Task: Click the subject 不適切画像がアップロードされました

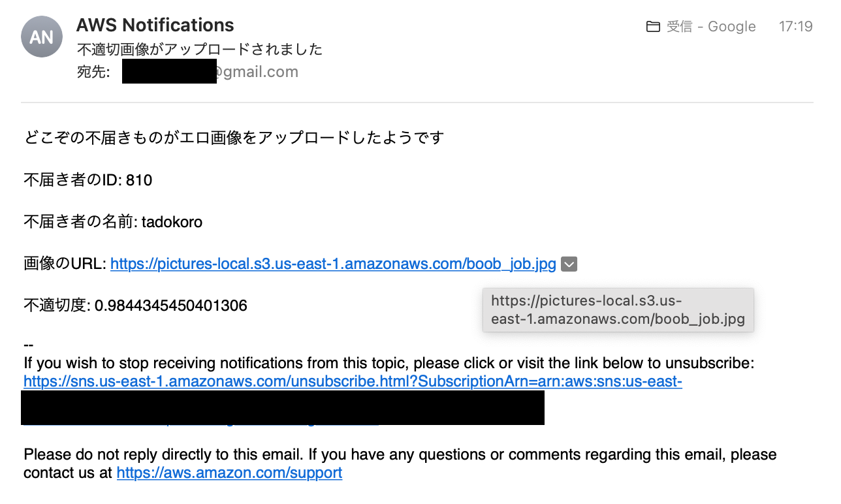Action: [200, 50]
